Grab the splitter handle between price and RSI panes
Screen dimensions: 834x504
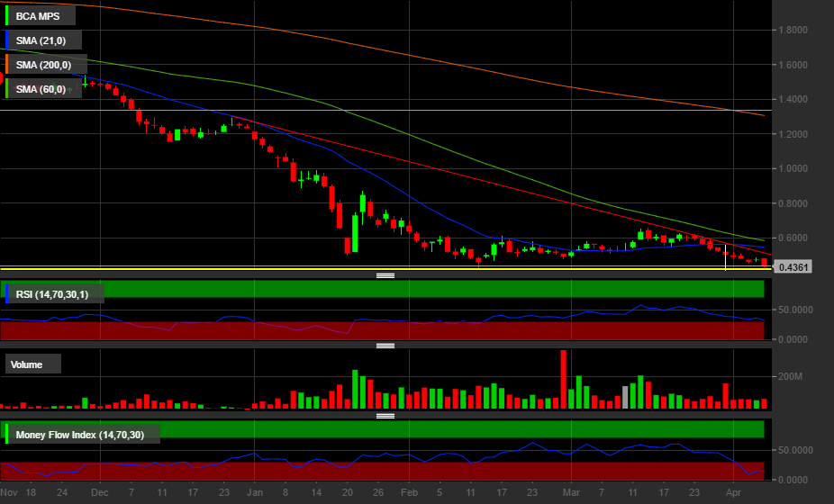385,275
